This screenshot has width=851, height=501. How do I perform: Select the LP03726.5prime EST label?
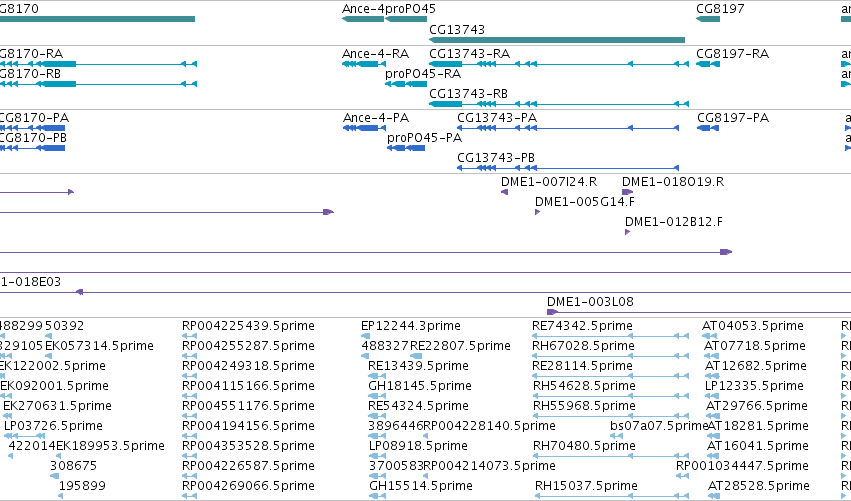[x=53, y=426]
